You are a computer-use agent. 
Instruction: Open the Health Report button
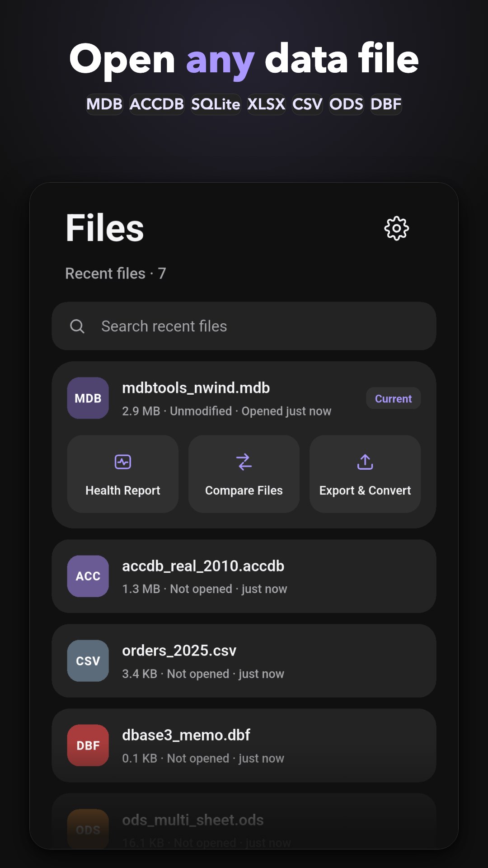point(123,474)
